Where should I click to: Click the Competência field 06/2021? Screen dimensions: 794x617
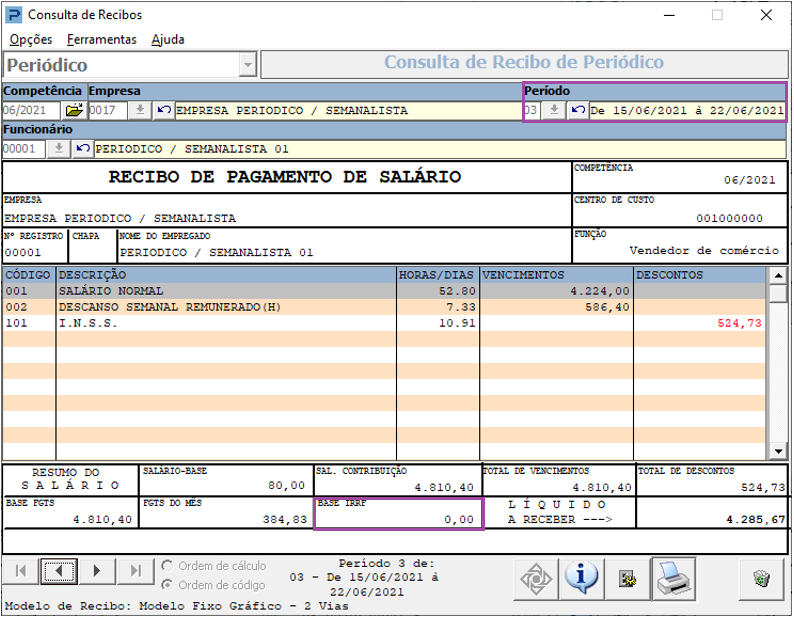pyautogui.click(x=31, y=110)
